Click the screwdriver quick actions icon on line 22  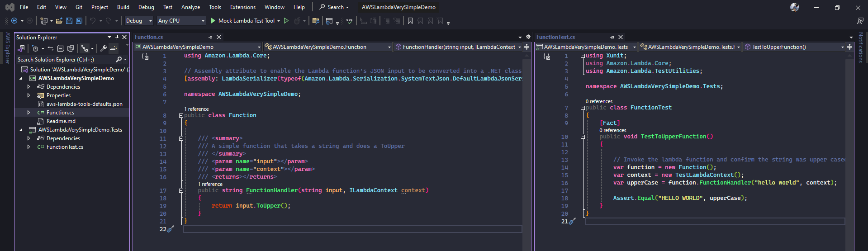[171, 229]
